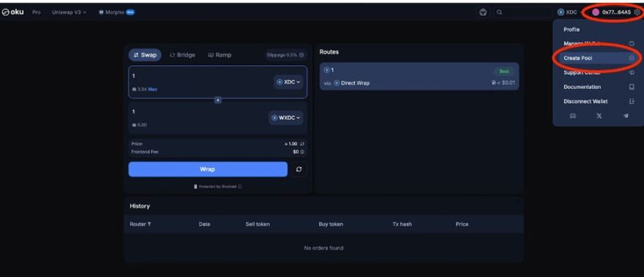Click the book icon beside Documentation
This screenshot has width=644, height=277.
(632, 87)
